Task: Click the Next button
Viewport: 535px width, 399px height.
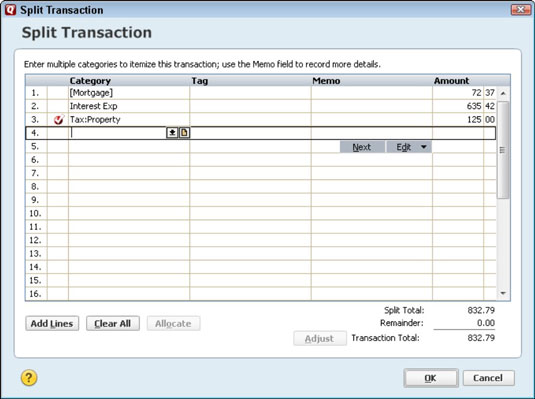Action: click(362, 147)
